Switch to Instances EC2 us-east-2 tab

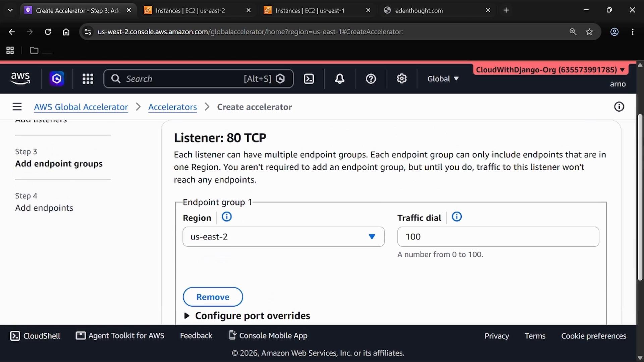[198, 10]
